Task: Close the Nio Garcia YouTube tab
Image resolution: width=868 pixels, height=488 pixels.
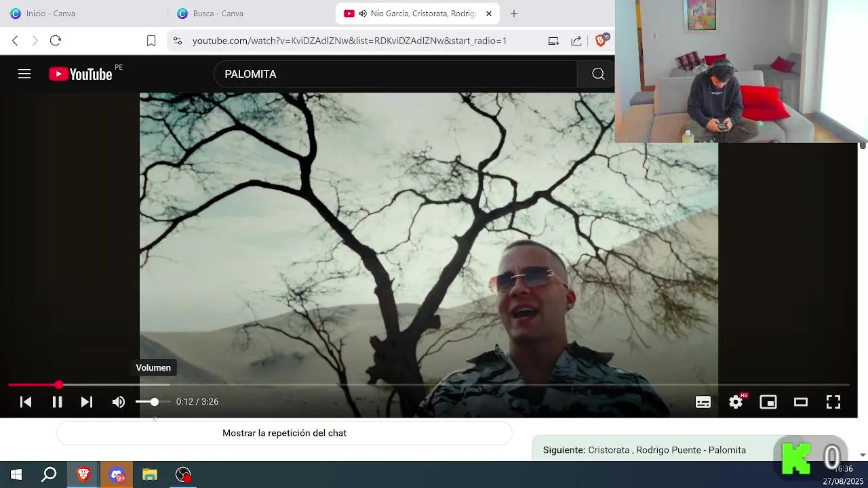Action: click(x=488, y=14)
